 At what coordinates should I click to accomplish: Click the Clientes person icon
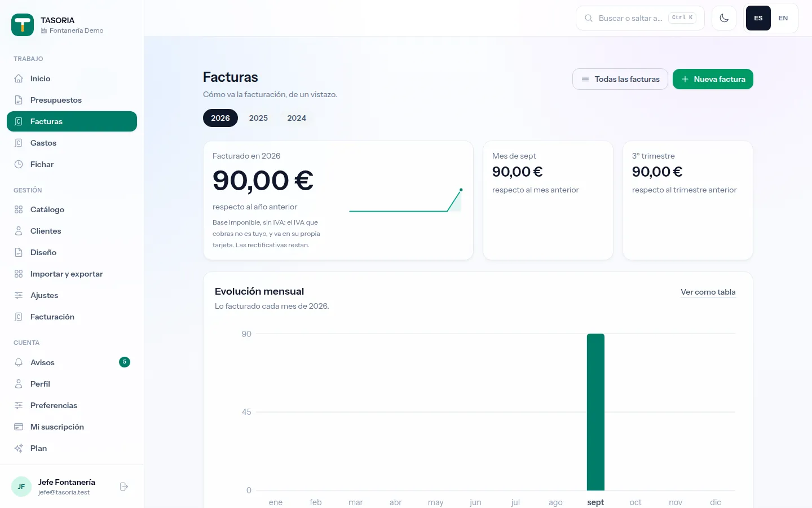tap(19, 231)
